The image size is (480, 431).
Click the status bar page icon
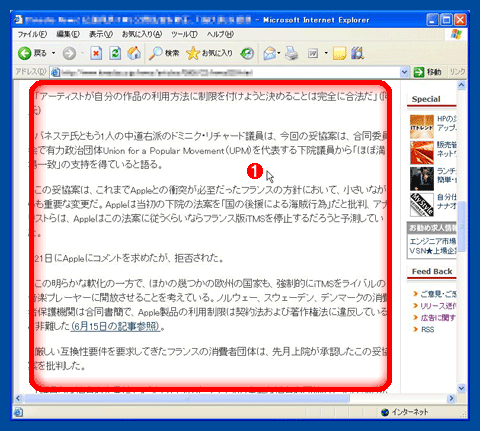[x=18, y=413]
